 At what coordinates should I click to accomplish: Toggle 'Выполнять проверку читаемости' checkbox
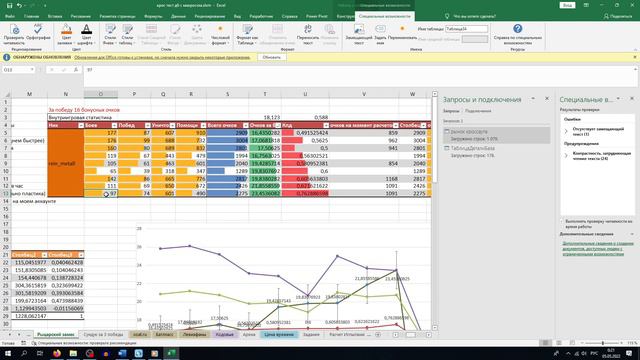[x=563, y=221]
